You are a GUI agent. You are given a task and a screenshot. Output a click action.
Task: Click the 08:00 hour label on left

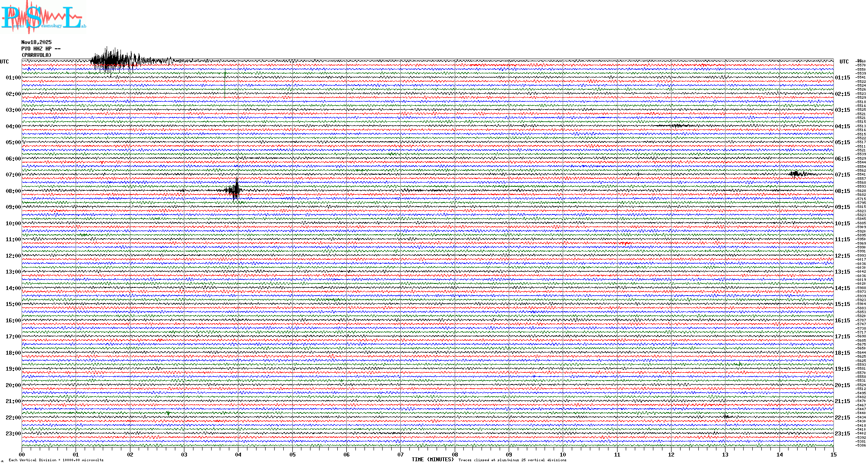13,191
